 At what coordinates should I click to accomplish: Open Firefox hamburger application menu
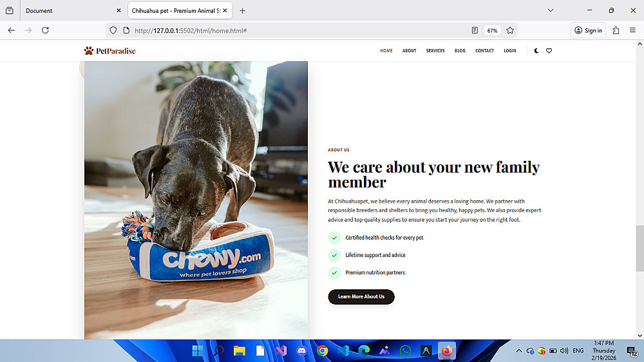pyautogui.click(x=632, y=30)
